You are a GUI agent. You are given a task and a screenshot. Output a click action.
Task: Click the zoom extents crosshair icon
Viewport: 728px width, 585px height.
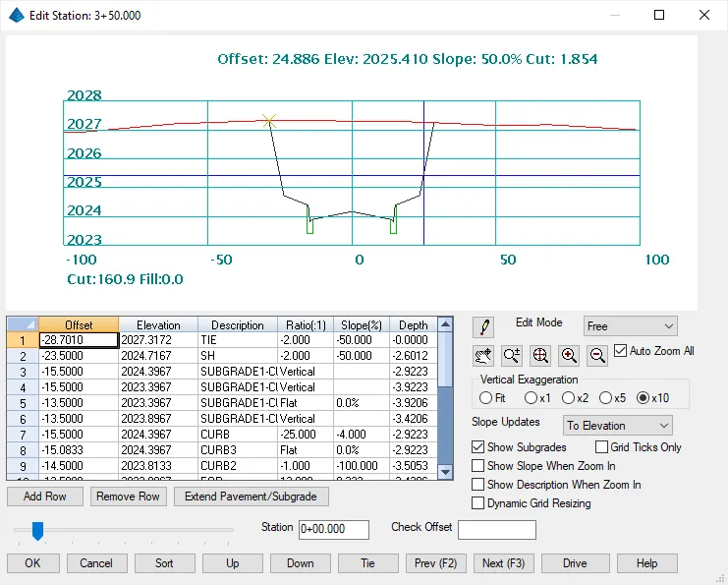(540, 355)
